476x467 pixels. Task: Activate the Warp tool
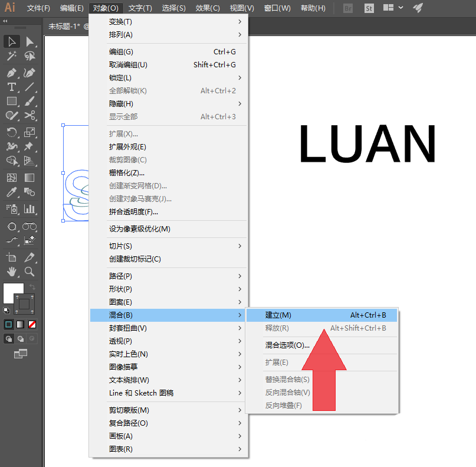[12, 146]
